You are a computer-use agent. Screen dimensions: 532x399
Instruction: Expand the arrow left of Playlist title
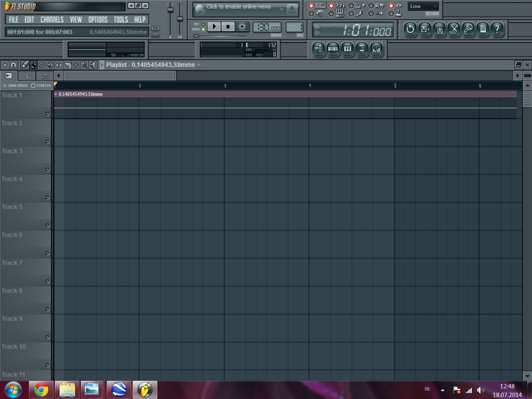click(x=102, y=65)
